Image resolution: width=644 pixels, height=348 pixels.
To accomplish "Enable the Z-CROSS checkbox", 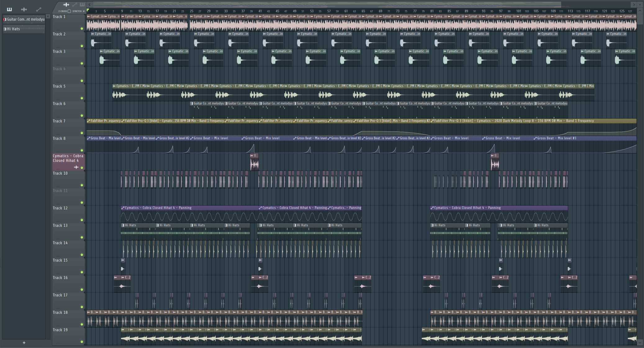I will pyautogui.click(x=69, y=11).
